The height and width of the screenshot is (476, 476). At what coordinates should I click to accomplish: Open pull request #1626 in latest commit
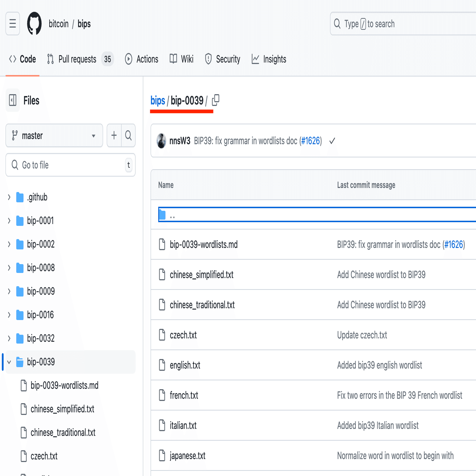coord(311,141)
